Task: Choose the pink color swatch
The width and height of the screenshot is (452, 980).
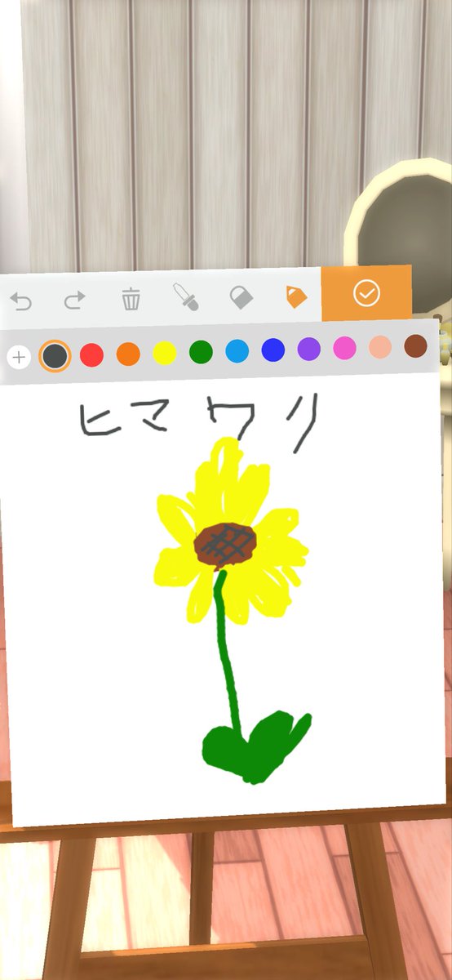Action: tap(344, 349)
